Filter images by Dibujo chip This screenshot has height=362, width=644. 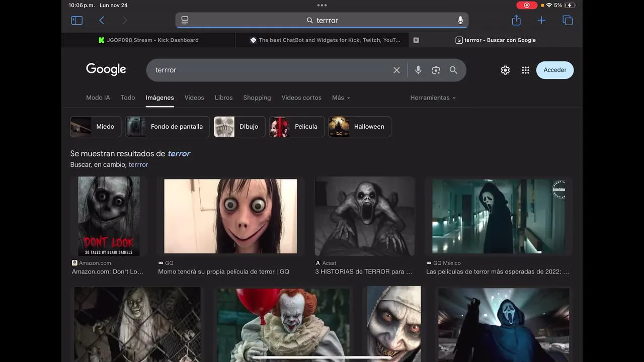(239, 127)
